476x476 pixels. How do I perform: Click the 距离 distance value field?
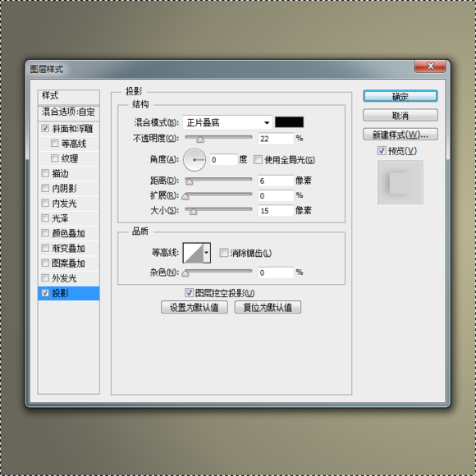(x=276, y=181)
